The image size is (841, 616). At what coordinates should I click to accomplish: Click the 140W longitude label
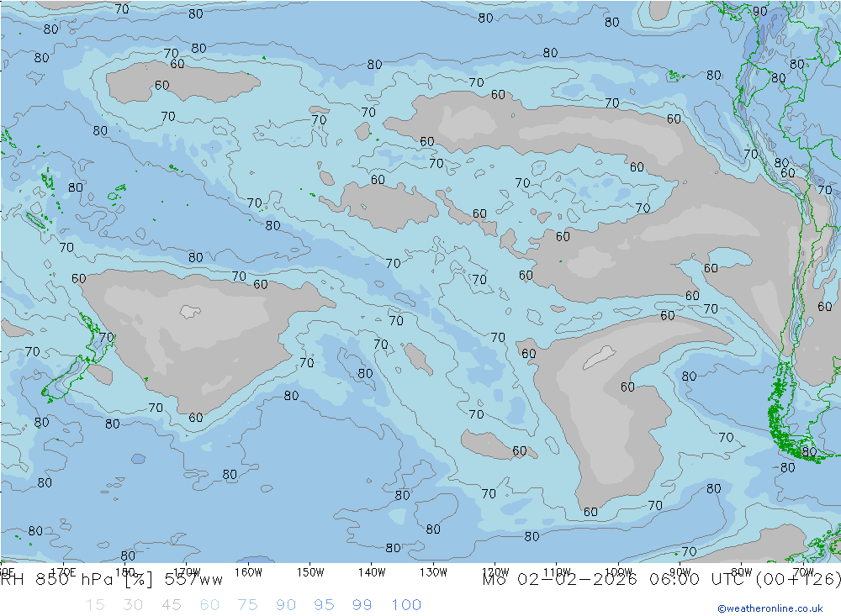(372, 572)
